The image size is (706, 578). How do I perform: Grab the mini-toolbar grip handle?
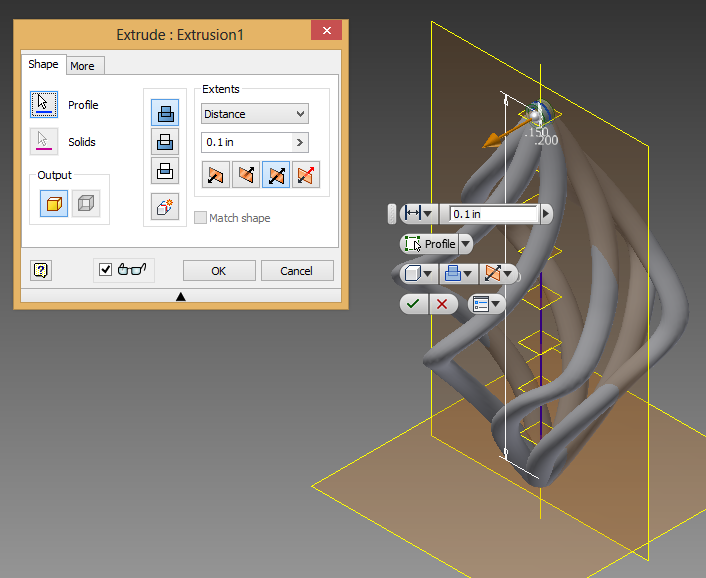coord(392,214)
